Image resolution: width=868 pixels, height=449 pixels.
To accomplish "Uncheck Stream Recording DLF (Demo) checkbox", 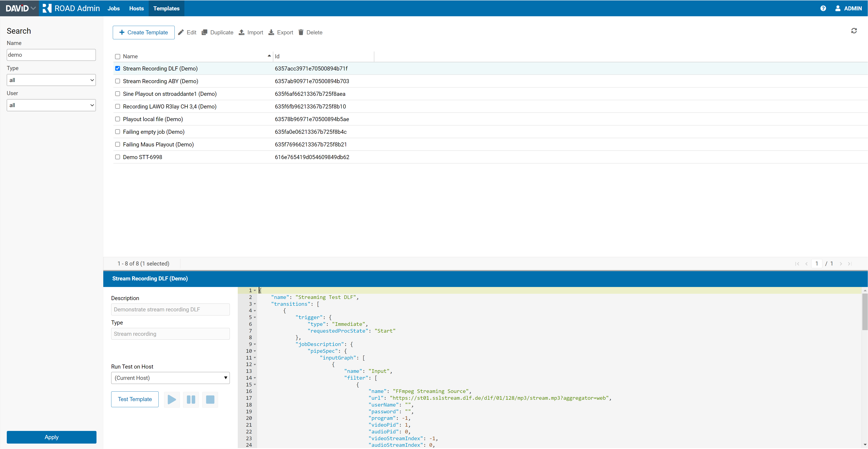I will [x=118, y=68].
